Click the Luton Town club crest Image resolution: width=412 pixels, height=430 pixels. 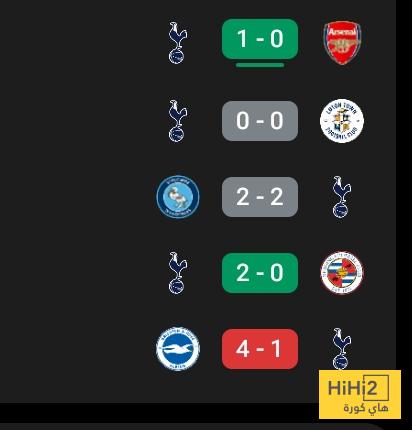click(x=342, y=120)
